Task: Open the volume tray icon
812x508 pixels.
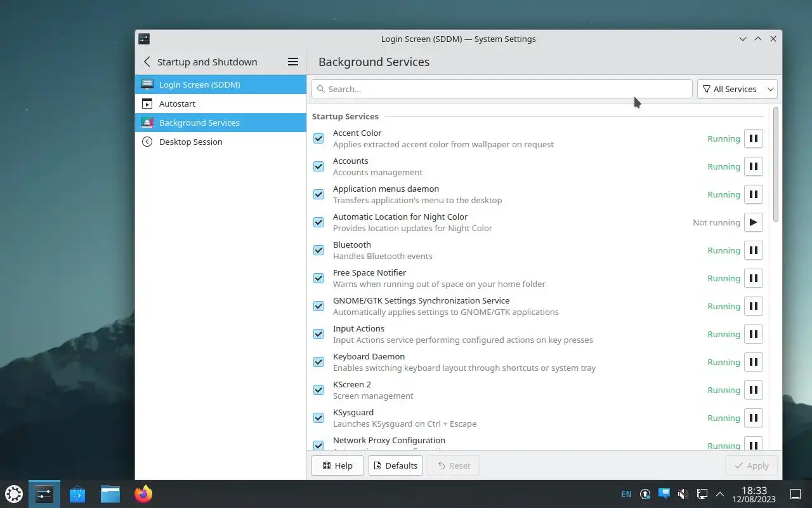Action: tap(683, 494)
